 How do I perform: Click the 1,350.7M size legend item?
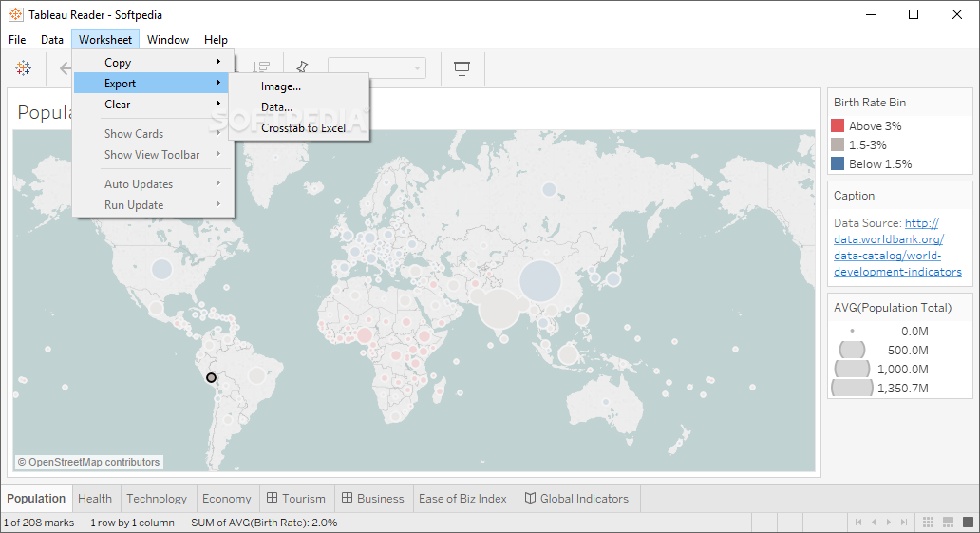[881, 388]
